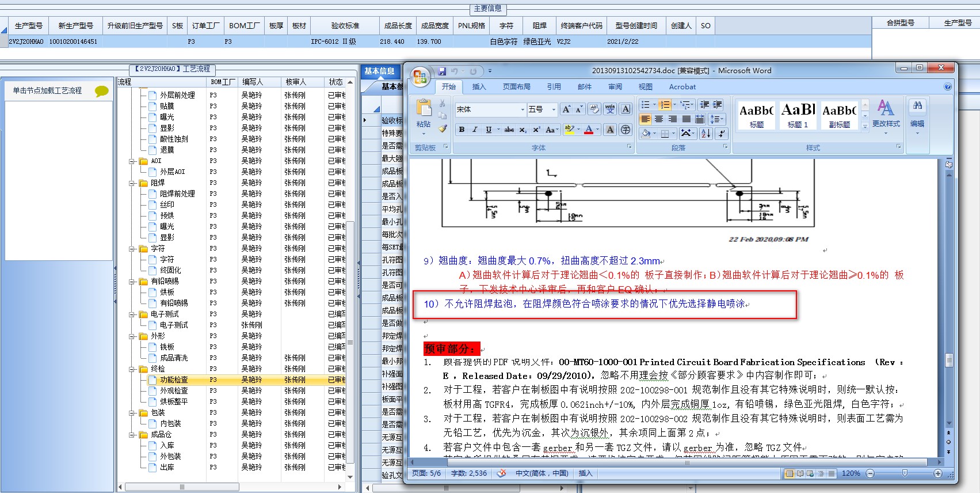
Task: Click the zoom out minus button
Action: [870, 473]
